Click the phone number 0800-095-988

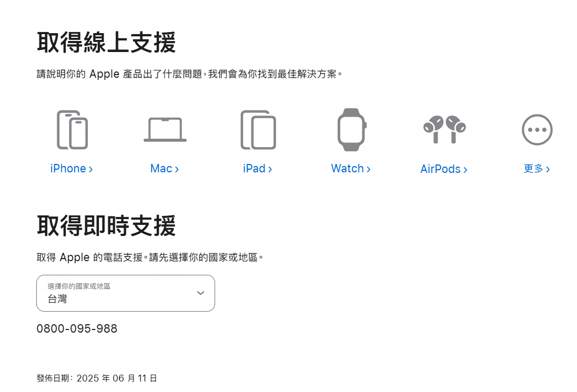[x=77, y=328]
